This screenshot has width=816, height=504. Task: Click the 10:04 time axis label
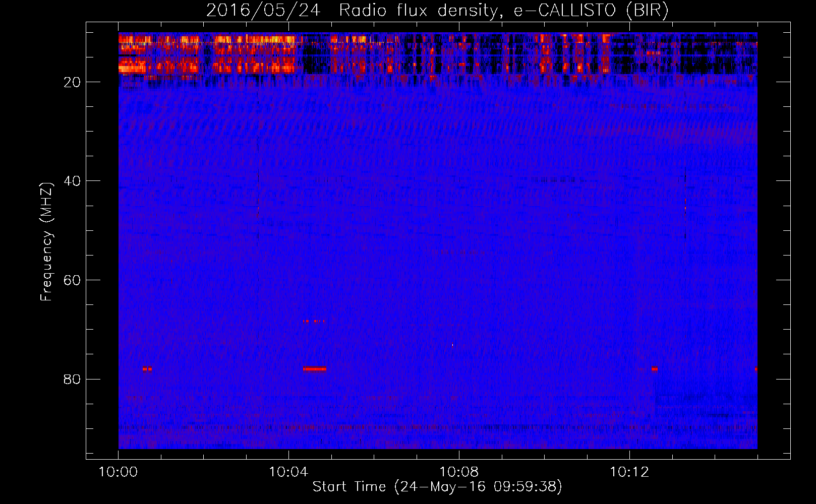pos(288,472)
